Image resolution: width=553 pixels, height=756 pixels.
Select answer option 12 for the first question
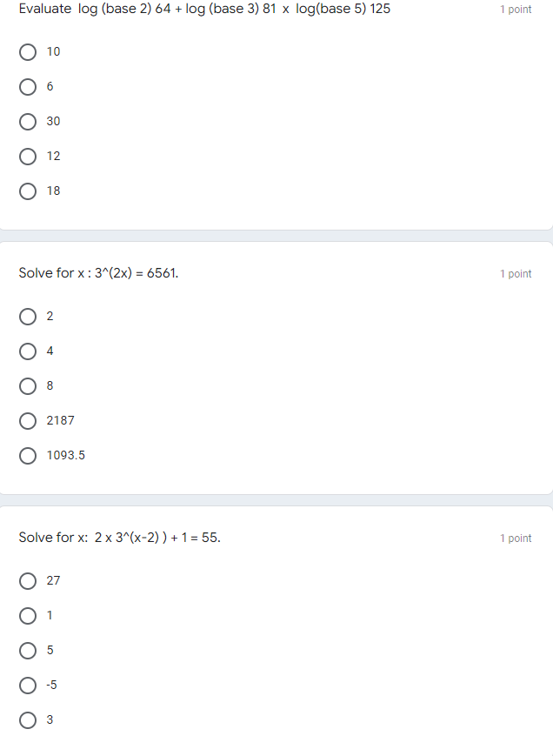28,156
